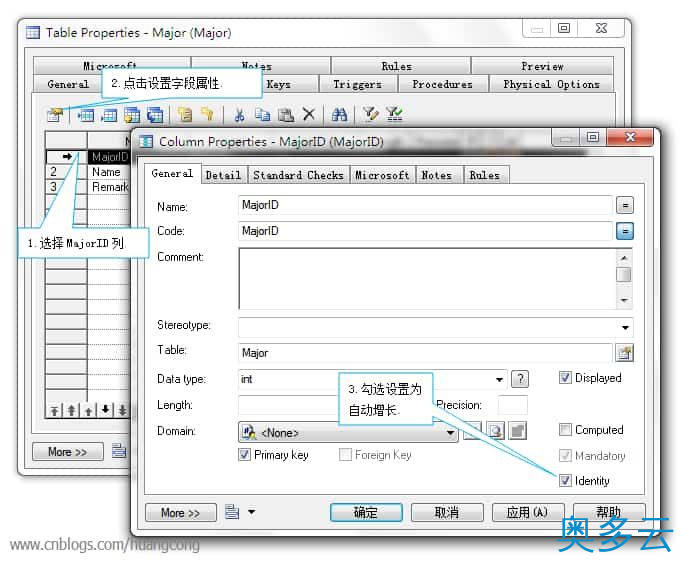Click Add Columns icon in Table toolbar
Screen dimensions: 684x563
132,115
